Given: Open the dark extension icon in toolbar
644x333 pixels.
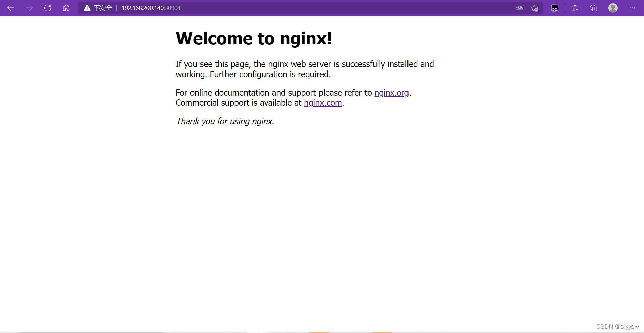Looking at the screenshot, I should pyautogui.click(x=555, y=8).
